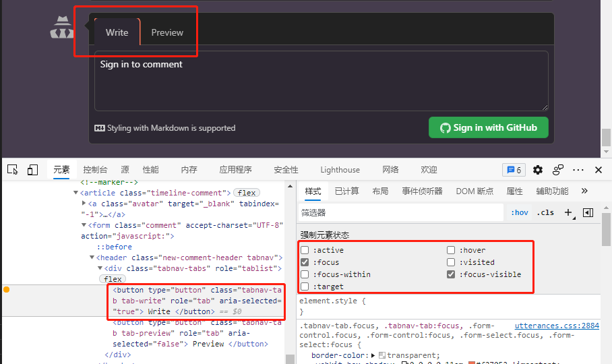Select the ::before pseudo-element row
Viewport: 612px width, 364px height.
point(115,247)
